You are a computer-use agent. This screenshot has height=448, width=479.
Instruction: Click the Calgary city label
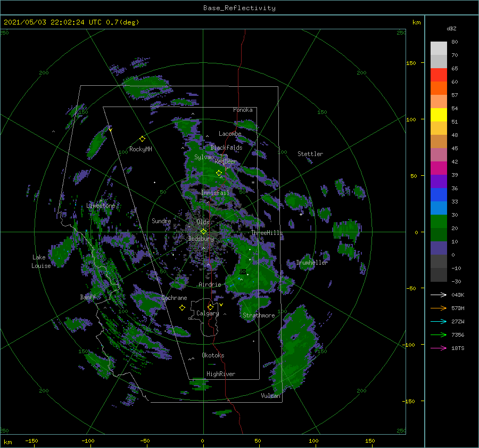pos(208,313)
